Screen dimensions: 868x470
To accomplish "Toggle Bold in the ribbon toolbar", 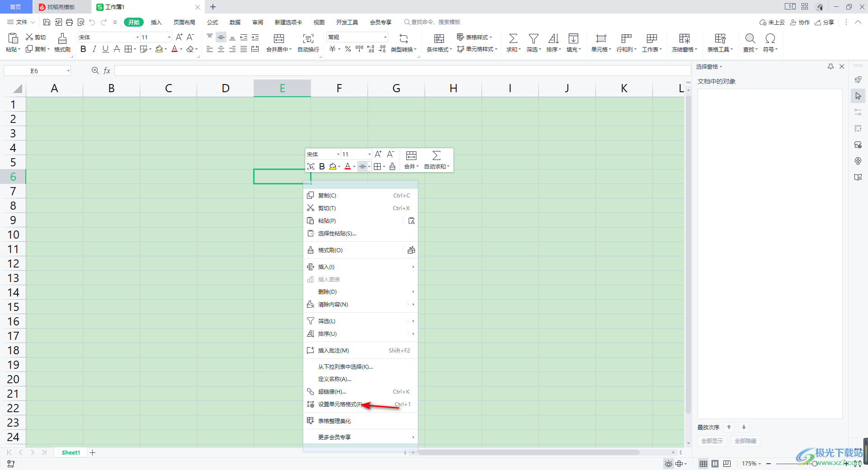I will [x=83, y=49].
